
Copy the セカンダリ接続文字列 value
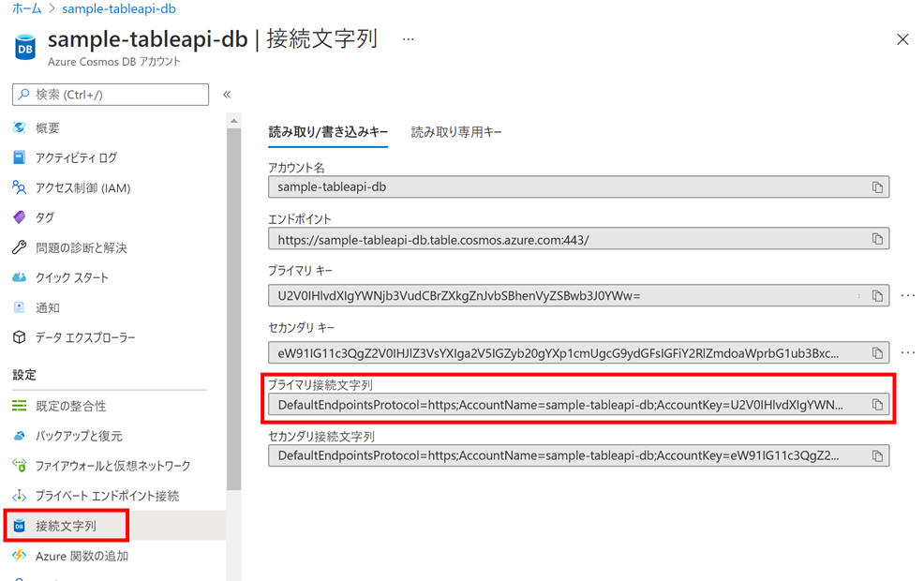click(x=877, y=456)
